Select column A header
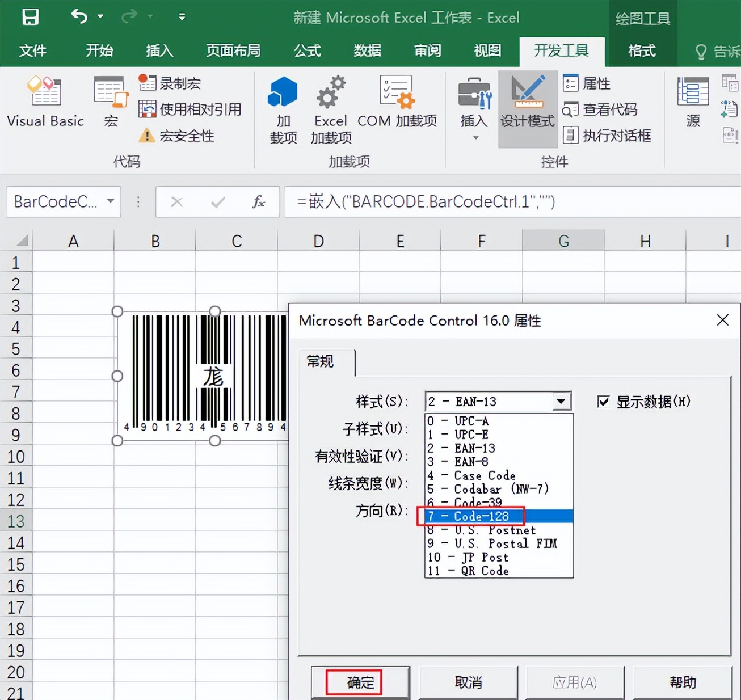 point(73,241)
